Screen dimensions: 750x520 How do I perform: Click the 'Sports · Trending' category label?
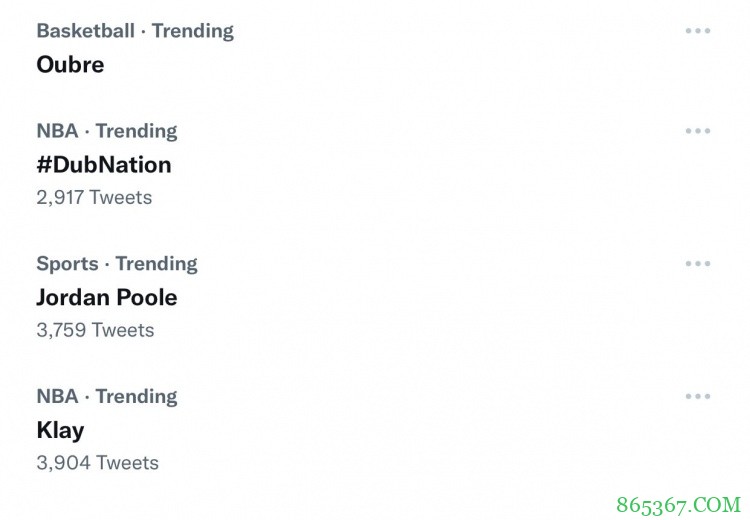click(x=117, y=264)
